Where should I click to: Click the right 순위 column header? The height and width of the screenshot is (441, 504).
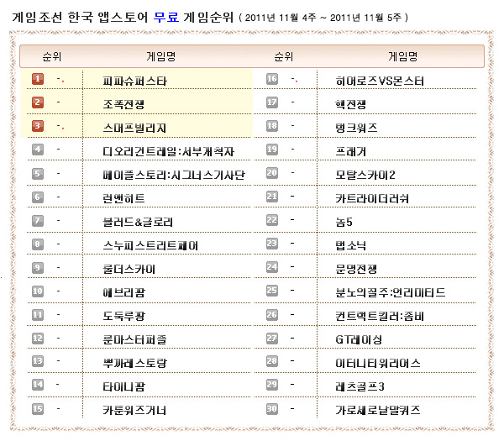pyautogui.click(x=284, y=56)
